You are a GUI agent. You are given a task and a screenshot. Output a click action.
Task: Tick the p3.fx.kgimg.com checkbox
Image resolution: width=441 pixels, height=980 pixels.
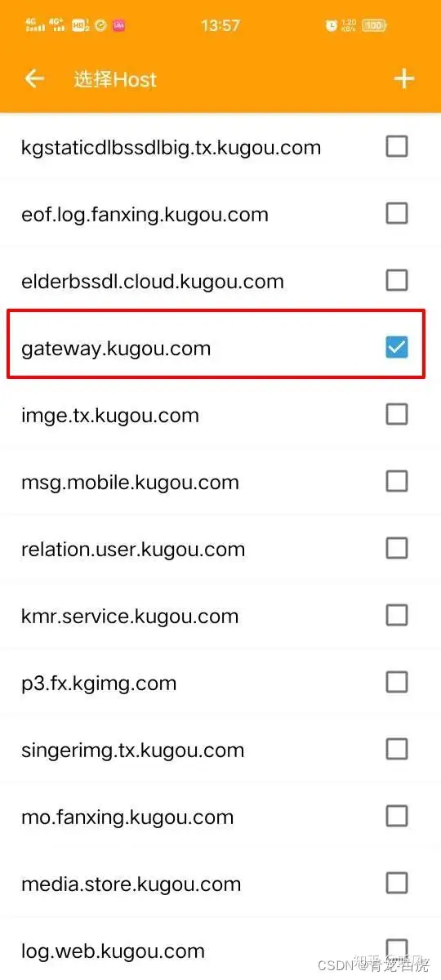pyautogui.click(x=397, y=683)
